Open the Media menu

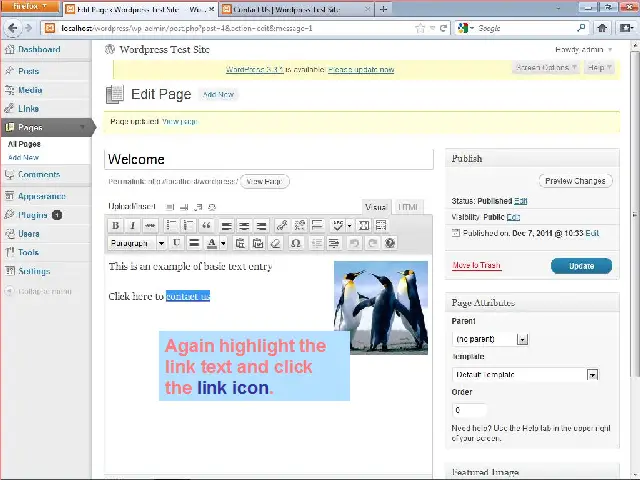tap(30, 90)
